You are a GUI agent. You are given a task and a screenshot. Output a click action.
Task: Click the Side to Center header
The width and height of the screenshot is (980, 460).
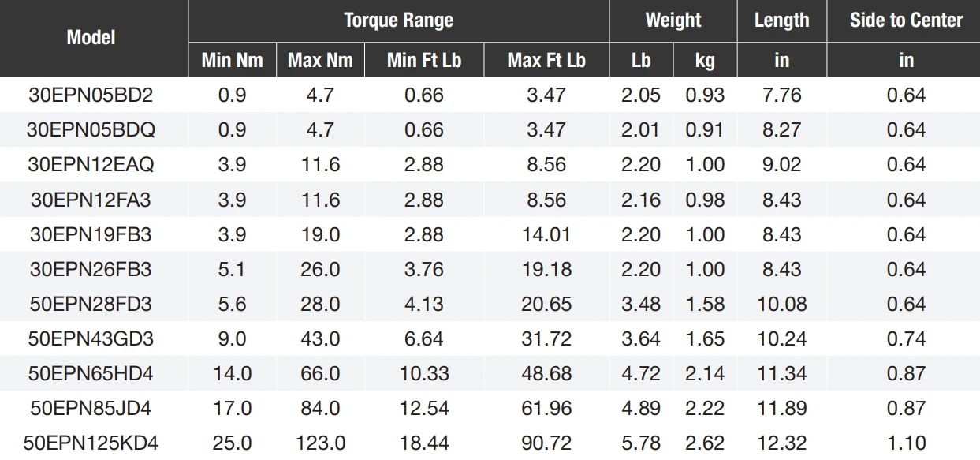[906, 21]
